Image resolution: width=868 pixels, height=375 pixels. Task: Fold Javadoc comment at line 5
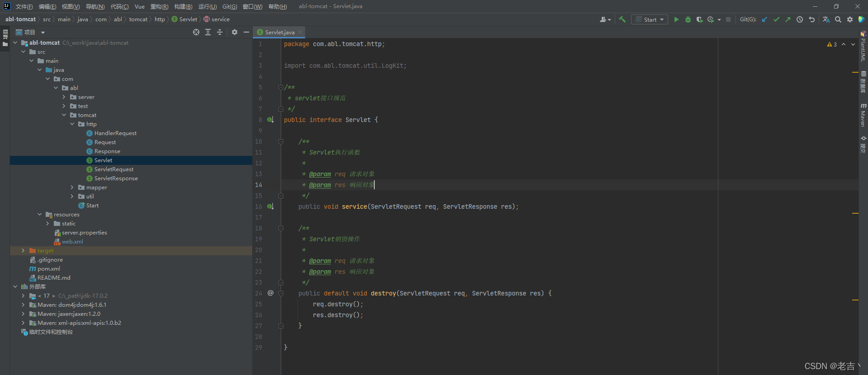click(x=281, y=87)
